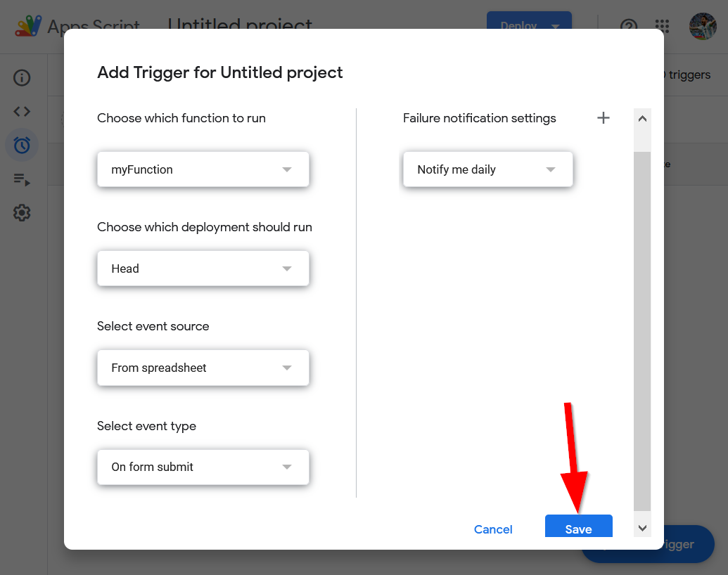728x575 pixels.
Task: Click the dialog scrollbar up arrow
Action: [642, 119]
